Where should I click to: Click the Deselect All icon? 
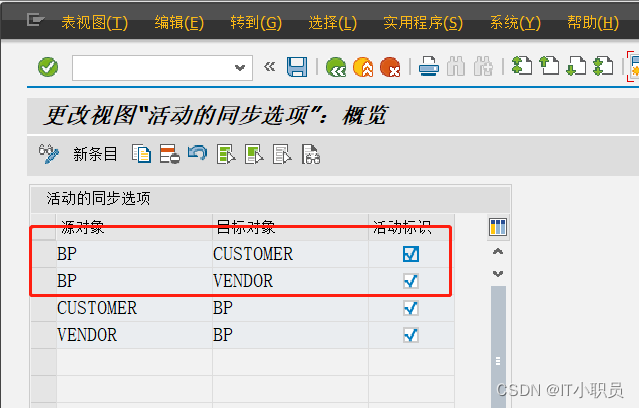[x=282, y=154]
